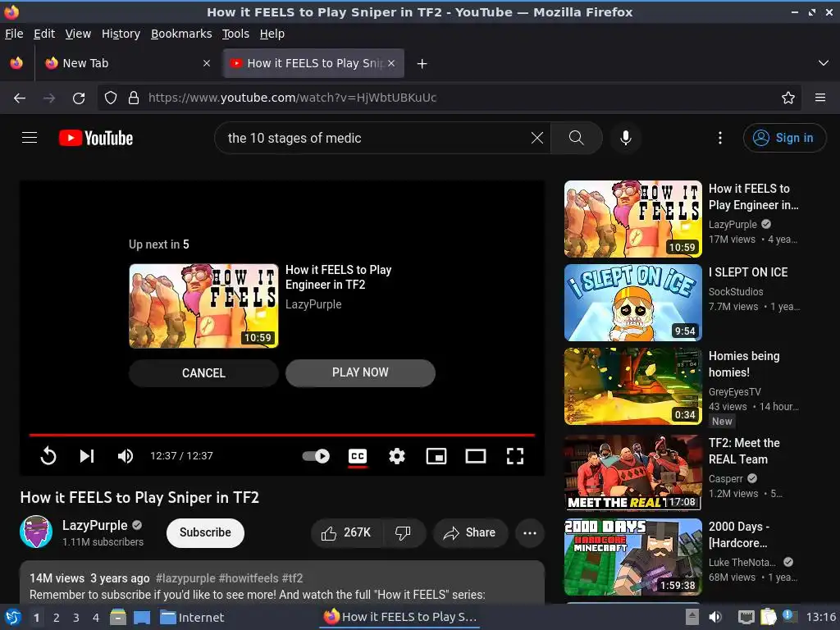This screenshot has height=630, width=840.
Task: Clear the search box text with X
Action: (536, 138)
